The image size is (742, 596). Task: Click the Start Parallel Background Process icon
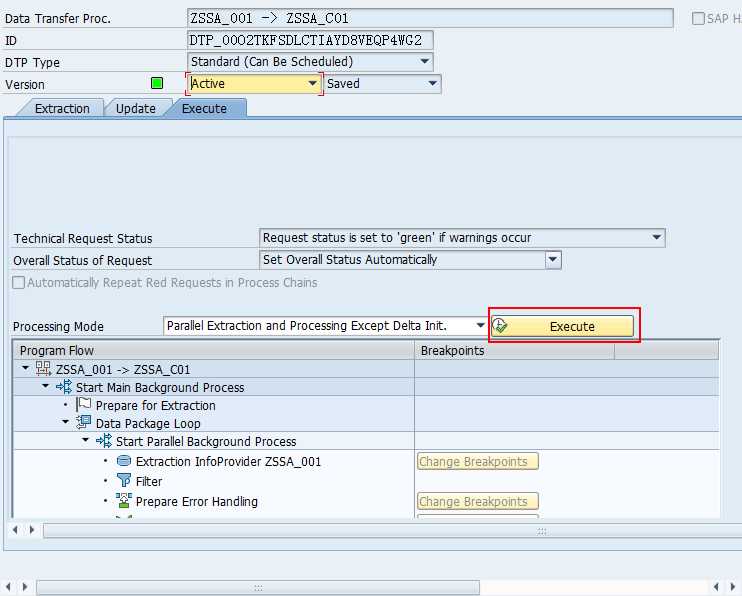tap(104, 441)
